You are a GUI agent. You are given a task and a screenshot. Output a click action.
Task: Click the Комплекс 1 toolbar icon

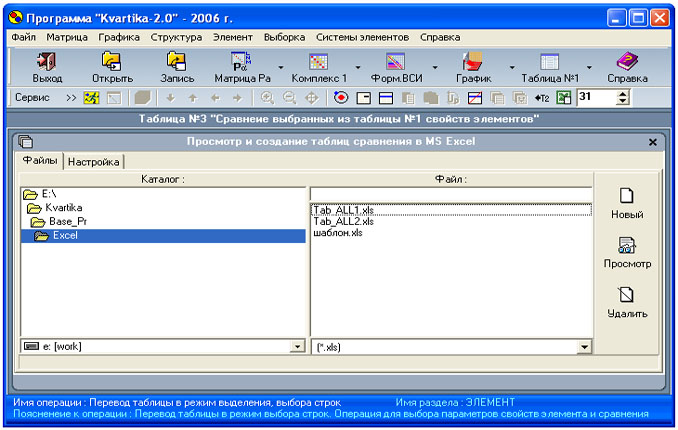(318, 61)
